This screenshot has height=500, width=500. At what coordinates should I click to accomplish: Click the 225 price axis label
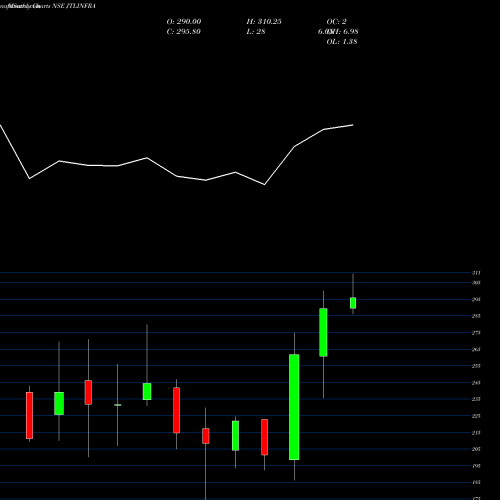pyautogui.click(x=476, y=416)
